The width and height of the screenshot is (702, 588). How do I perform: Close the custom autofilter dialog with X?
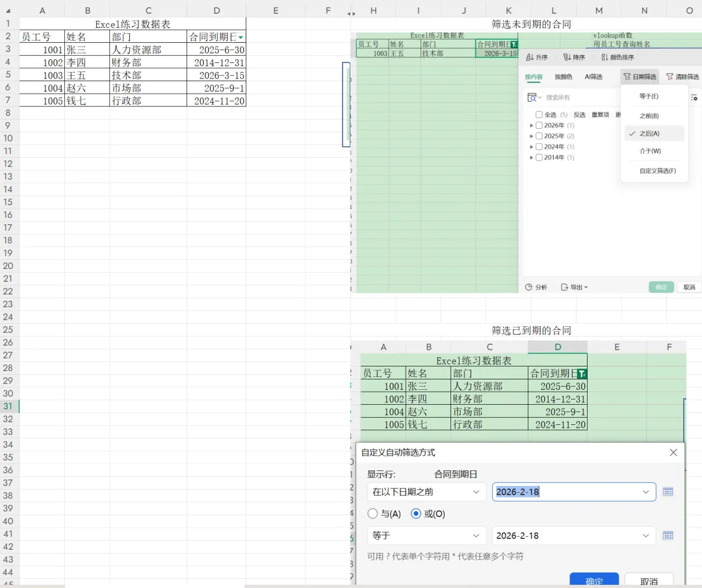click(x=673, y=452)
